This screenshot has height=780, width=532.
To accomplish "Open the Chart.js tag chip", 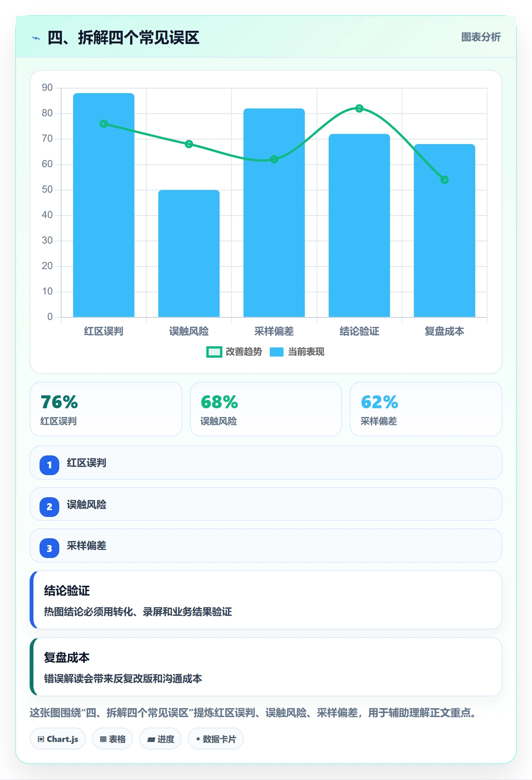I will pos(58,739).
